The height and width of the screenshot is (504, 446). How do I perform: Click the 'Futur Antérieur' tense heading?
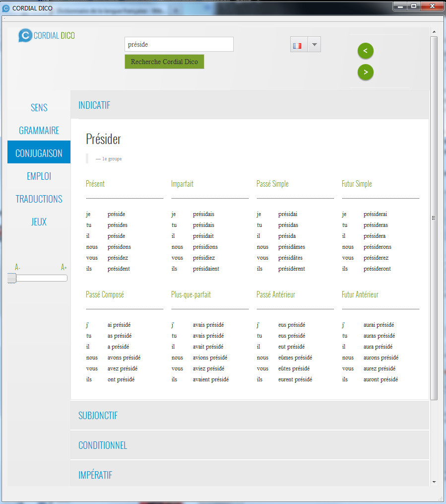click(360, 294)
